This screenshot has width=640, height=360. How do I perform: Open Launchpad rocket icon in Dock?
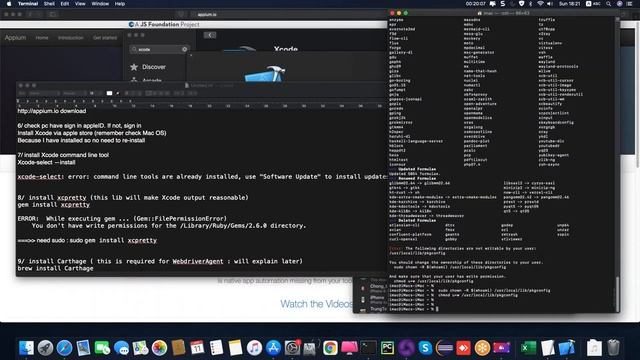(45, 348)
